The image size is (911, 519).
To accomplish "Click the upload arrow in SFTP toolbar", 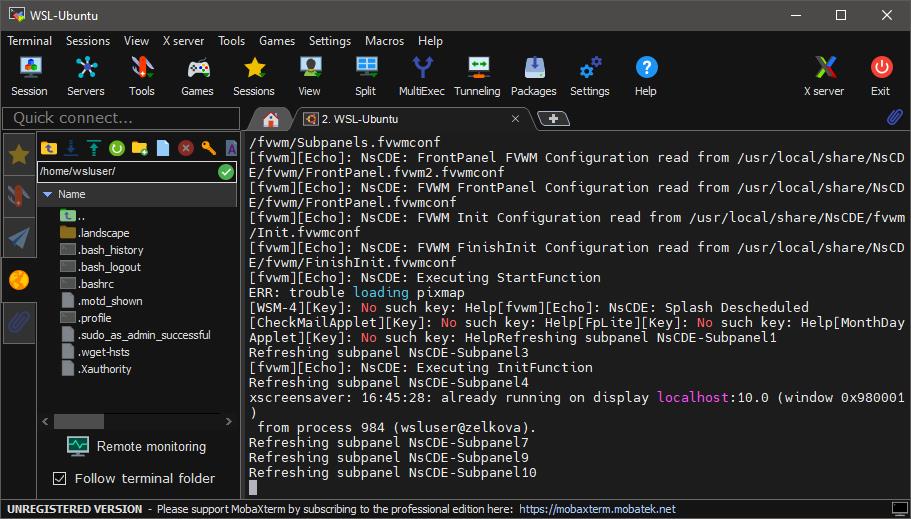I will click(x=94, y=148).
